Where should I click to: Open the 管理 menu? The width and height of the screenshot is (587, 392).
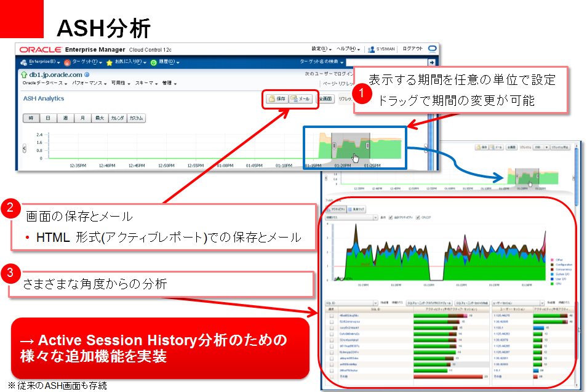pos(169,83)
